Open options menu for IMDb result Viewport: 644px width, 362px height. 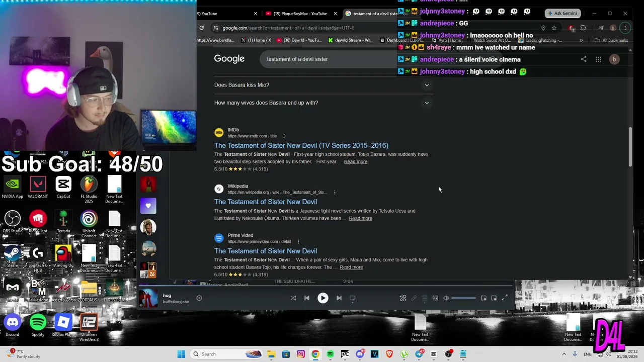[x=284, y=136]
